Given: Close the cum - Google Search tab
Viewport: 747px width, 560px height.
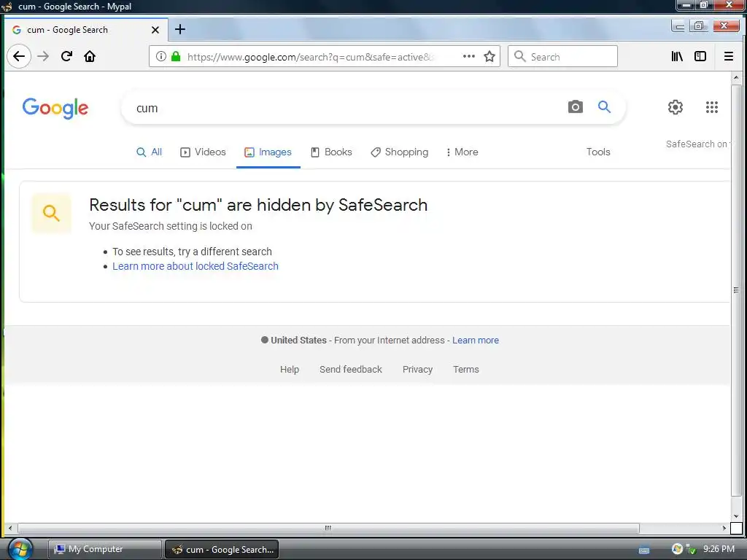Looking at the screenshot, I should [155, 30].
